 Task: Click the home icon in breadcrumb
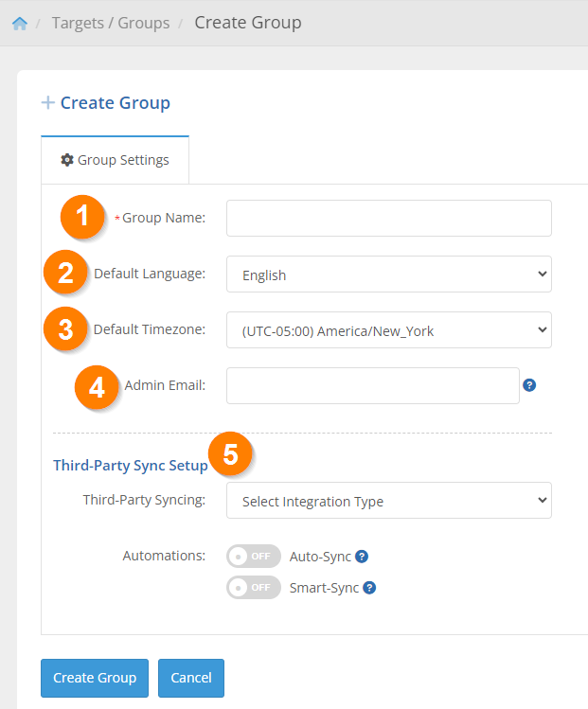coord(20,23)
